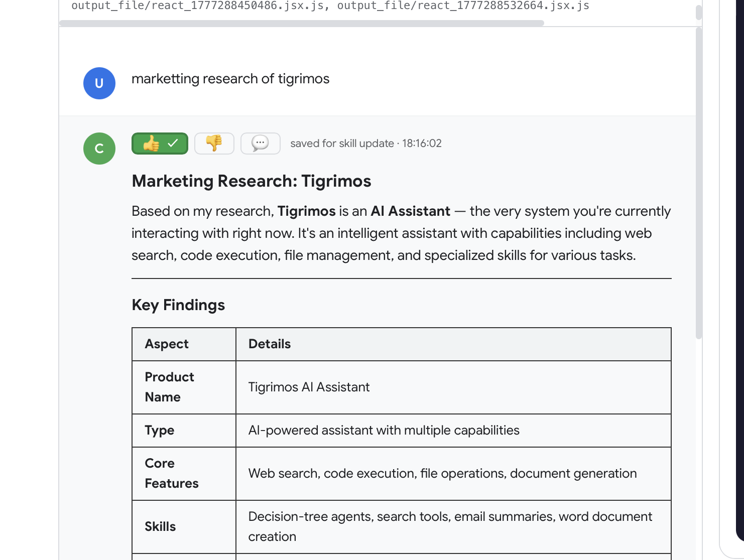Screen dimensions: 744x560
Task: Click the 'Web search, code execution' details cell
Action: [453, 474]
